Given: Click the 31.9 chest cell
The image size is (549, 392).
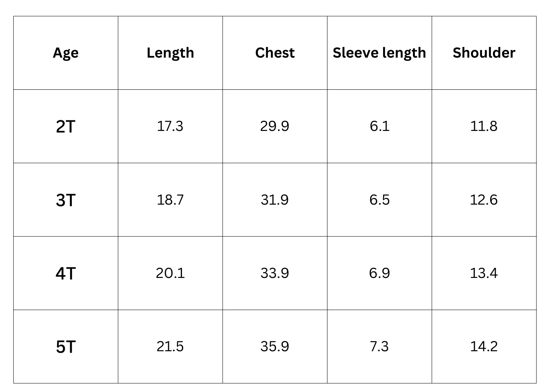Looking at the screenshot, I should (274, 200).
